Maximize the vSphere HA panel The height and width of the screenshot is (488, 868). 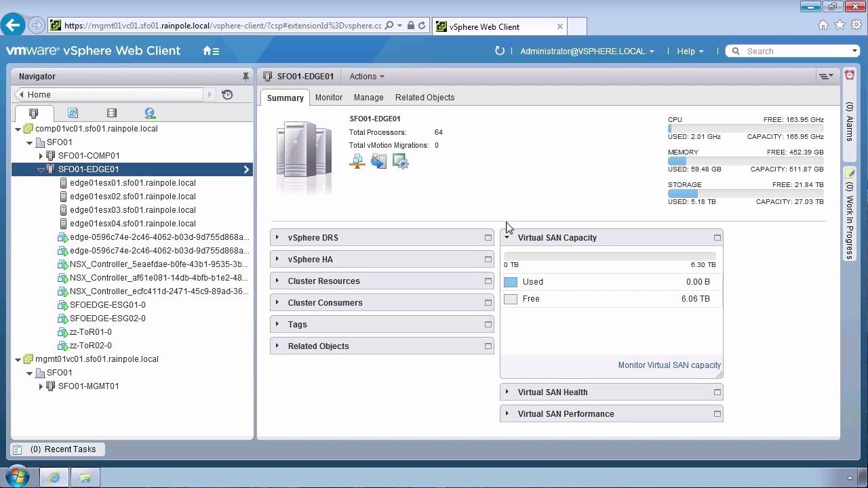[488, 259]
